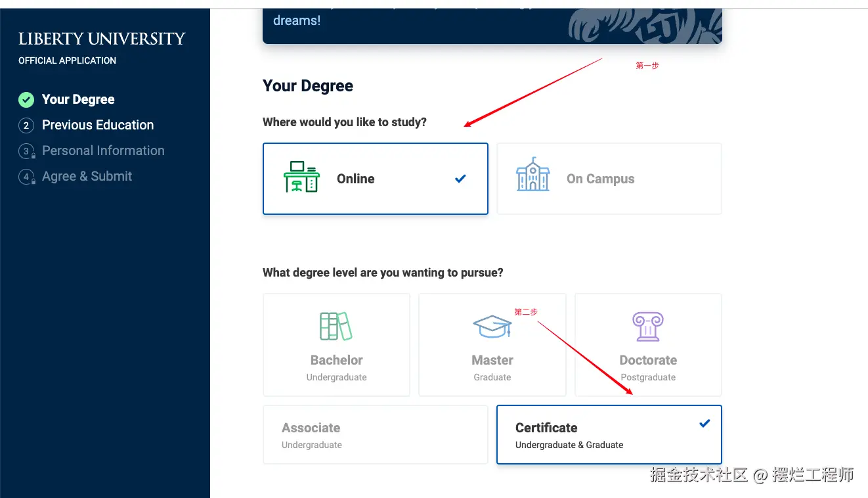Click the purple column icon for Doctorate

point(648,327)
